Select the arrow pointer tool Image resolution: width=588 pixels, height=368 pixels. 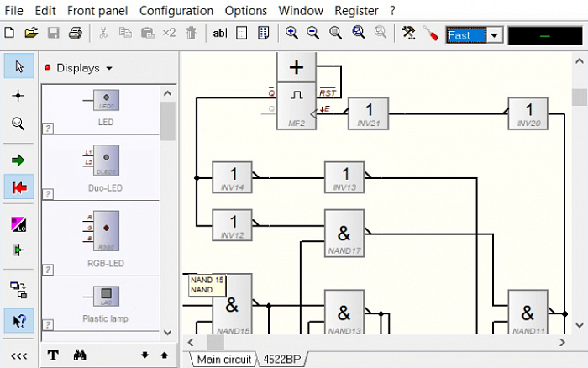point(18,66)
